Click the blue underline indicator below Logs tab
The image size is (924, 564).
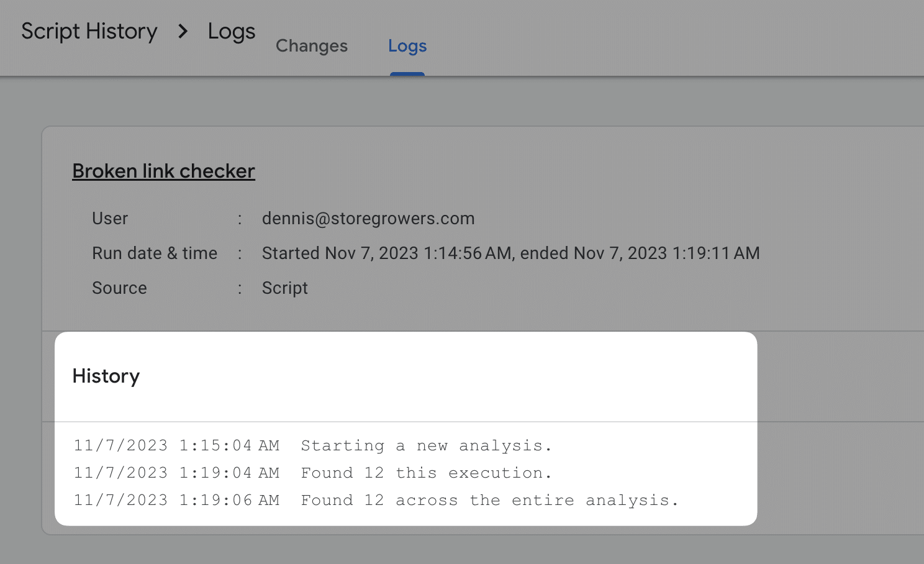(x=407, y=74)
